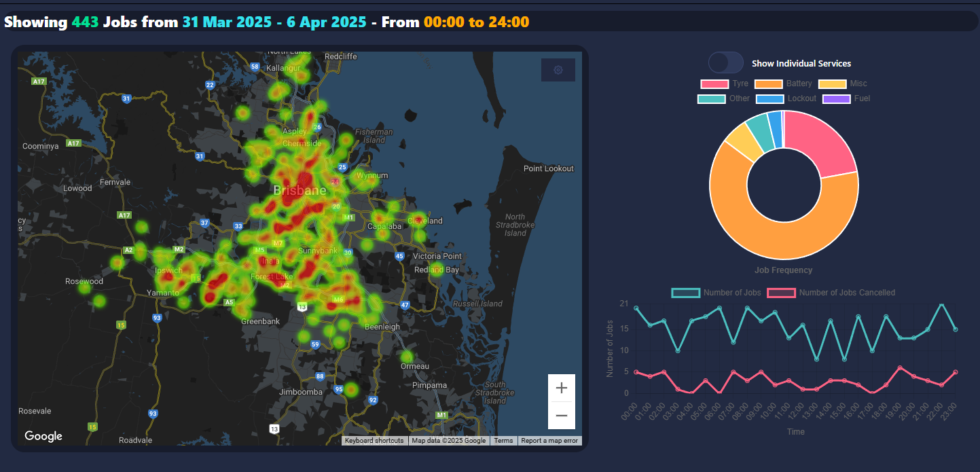Open the map settings gear icon
Viewport: 980px width, 472px height.
pos(558,70)
